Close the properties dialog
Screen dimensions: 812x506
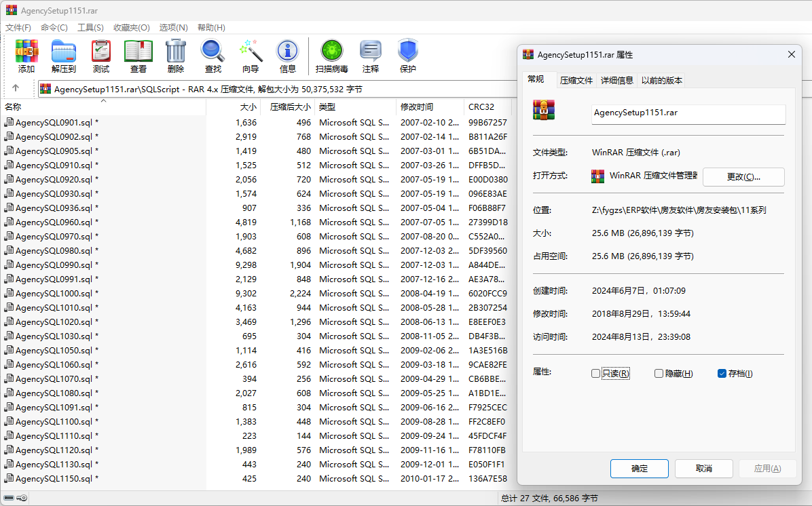[791, 54]
